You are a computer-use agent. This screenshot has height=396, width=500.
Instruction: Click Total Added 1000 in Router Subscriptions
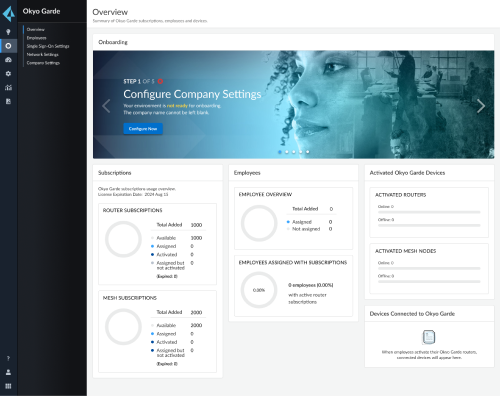(x=179, y=225)
